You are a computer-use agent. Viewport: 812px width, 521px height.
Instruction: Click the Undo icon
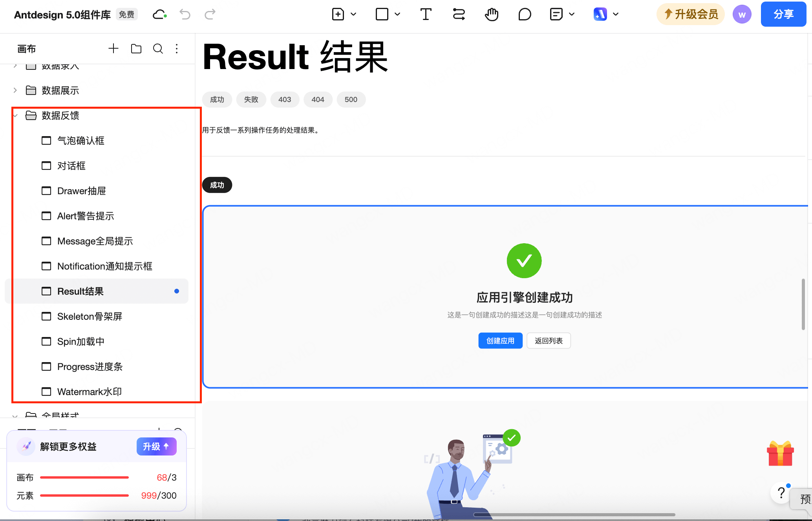tap(185, 14)
